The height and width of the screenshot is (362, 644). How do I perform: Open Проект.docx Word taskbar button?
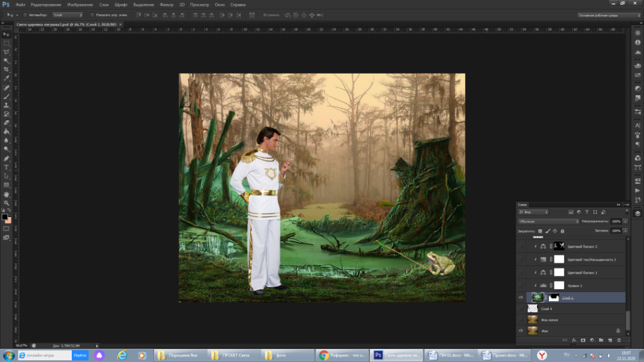tap(505, 355)
